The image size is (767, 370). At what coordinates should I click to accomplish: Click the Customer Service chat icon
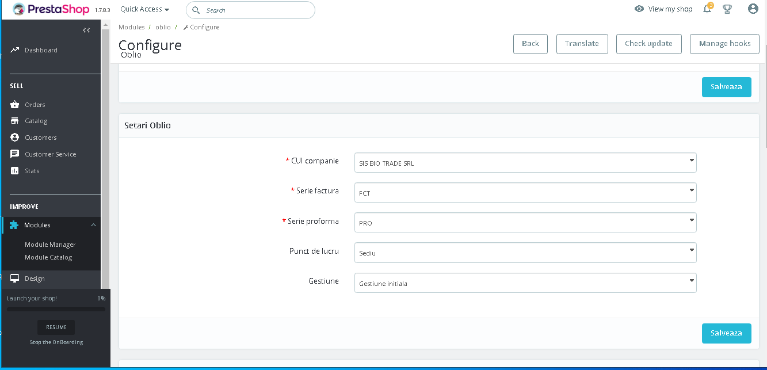point(15,154)
